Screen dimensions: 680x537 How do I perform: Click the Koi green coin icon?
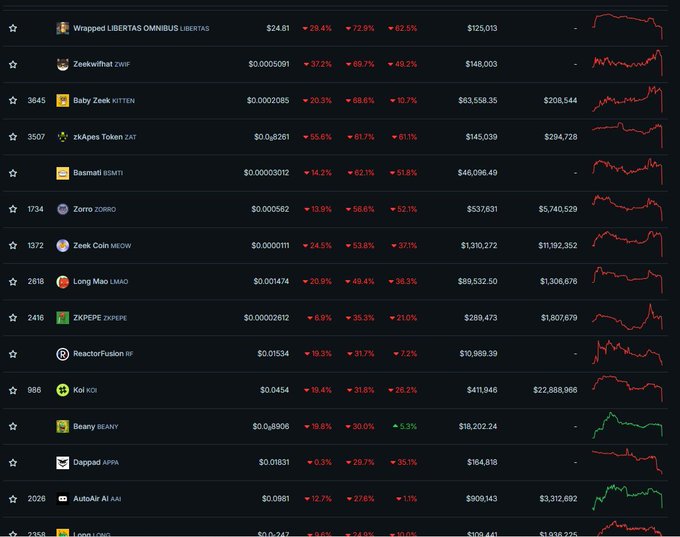tap(62, 390)
